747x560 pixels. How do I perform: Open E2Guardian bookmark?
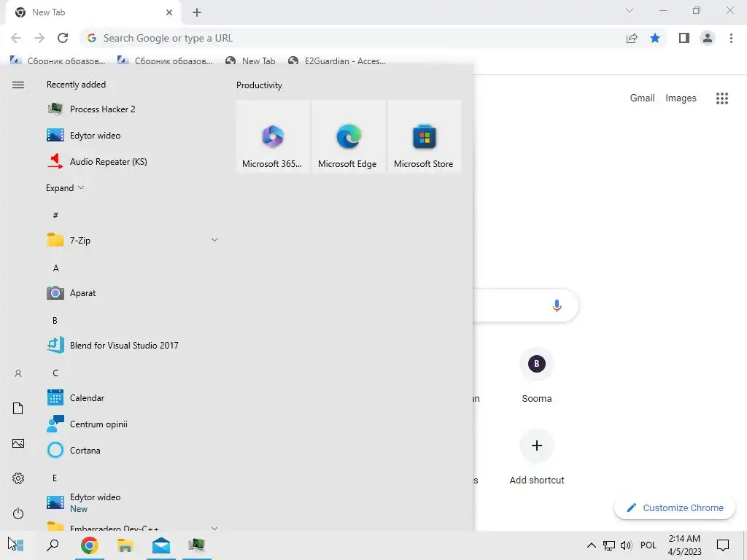(x=337, y=61)
